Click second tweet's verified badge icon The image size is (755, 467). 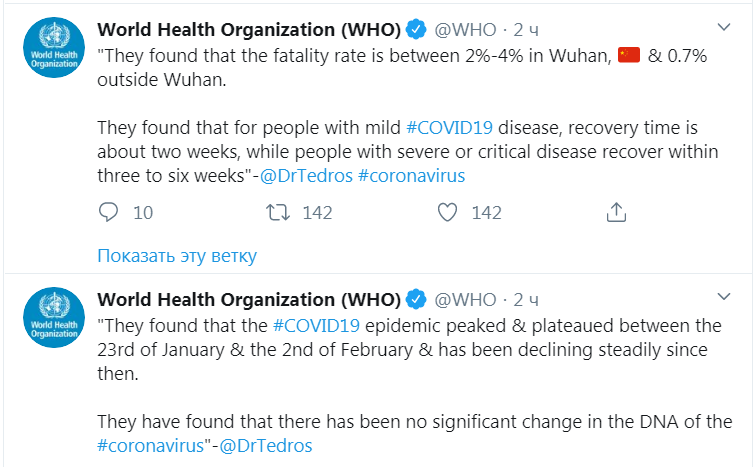tap(416, 300)
